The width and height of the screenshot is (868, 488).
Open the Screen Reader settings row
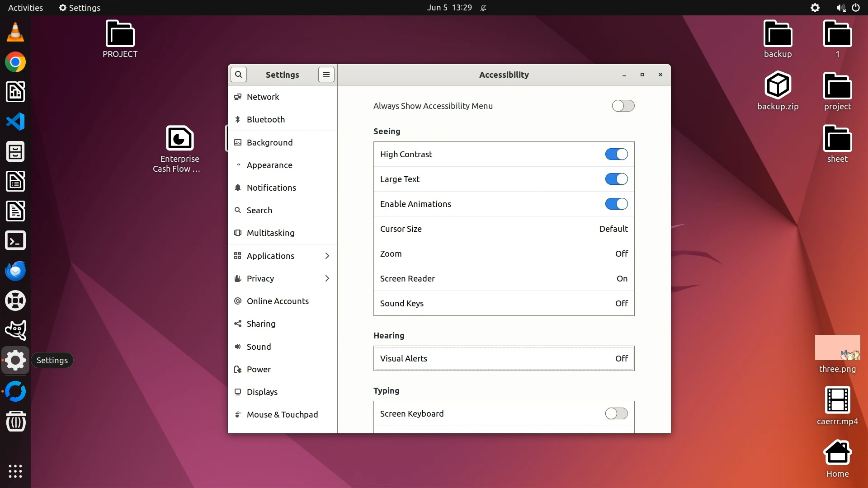[504, 278]
